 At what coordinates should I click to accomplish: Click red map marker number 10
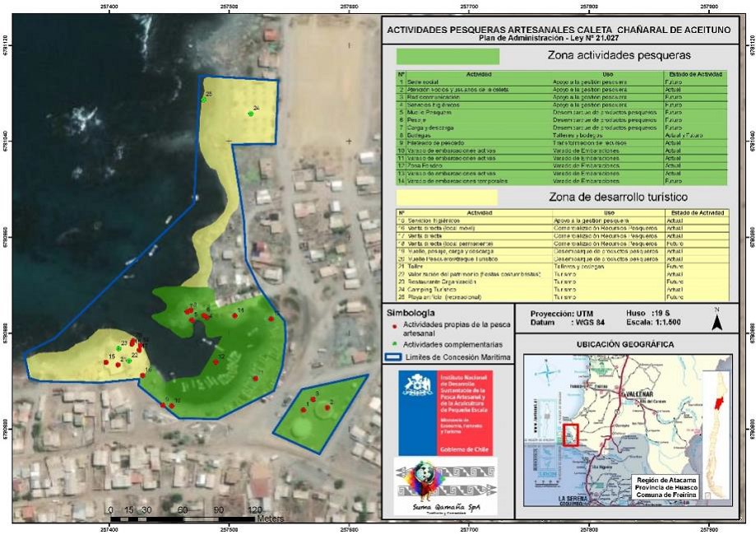(172, 406)
